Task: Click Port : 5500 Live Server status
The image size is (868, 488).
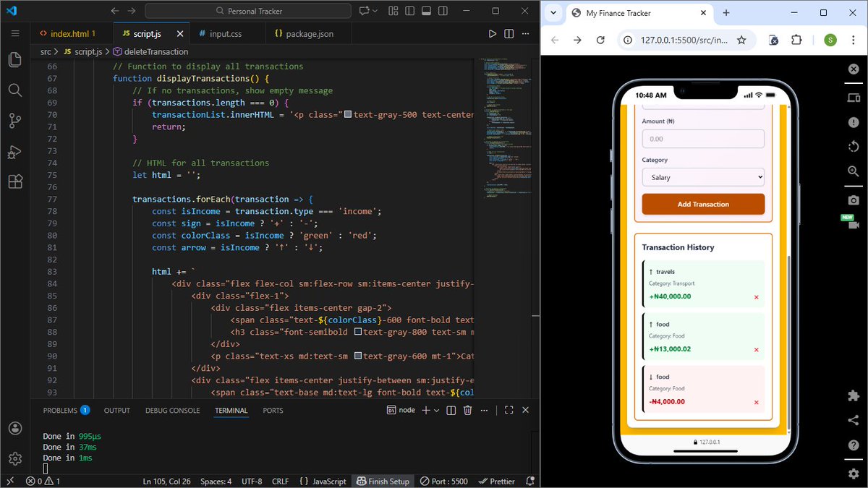Action: (443, 481)
